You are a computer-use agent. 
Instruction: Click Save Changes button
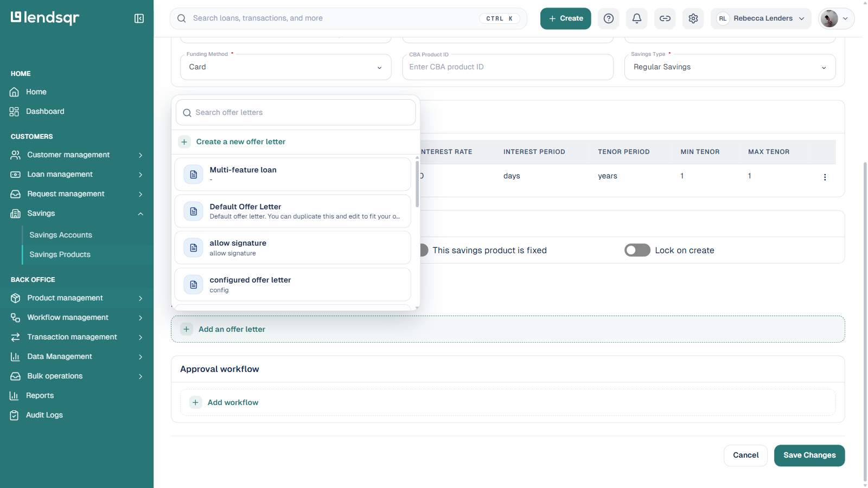coord(809,455)
